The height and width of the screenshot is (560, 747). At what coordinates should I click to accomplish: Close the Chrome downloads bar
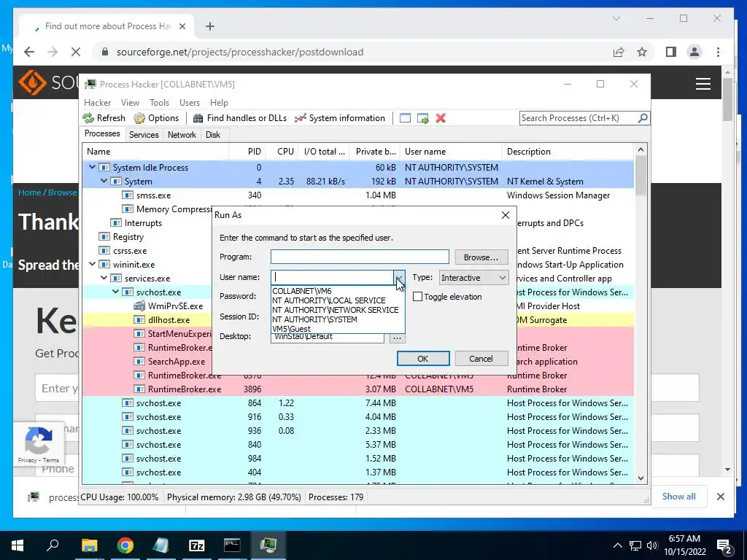tap(720, 497)
